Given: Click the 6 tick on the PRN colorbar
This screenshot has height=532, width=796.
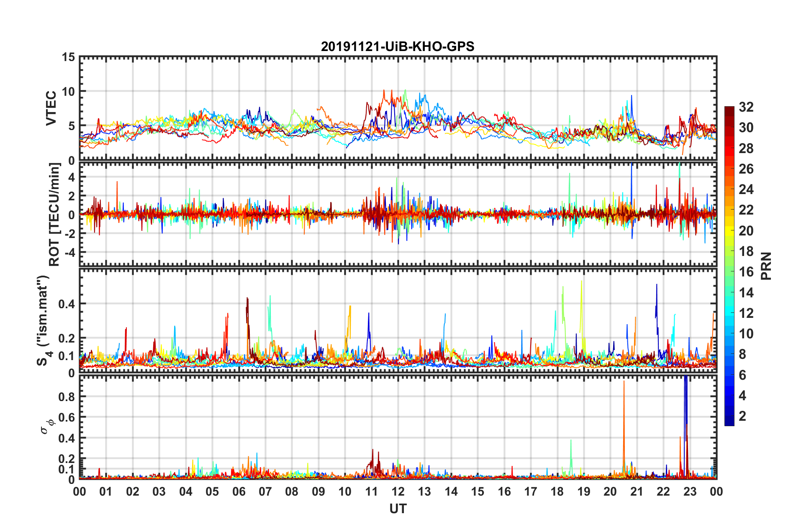Looking at the screenshot, I should tap(742, 375).
